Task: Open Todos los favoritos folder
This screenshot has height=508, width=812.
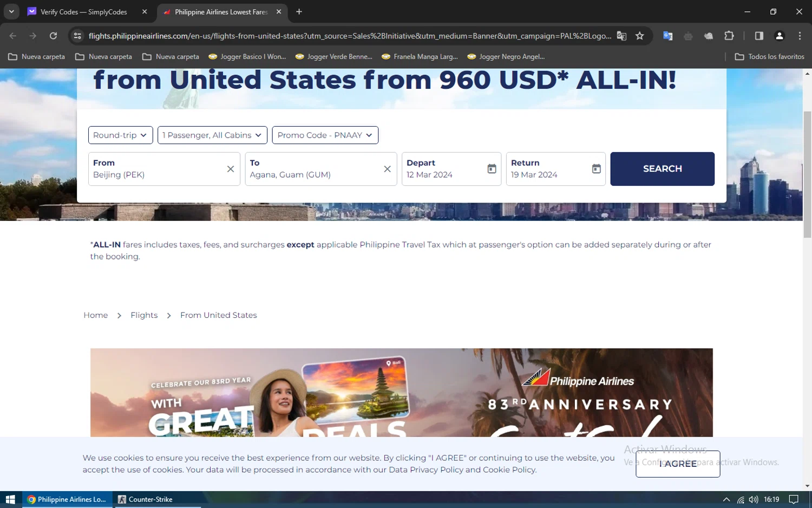Action: click(769, 56)
